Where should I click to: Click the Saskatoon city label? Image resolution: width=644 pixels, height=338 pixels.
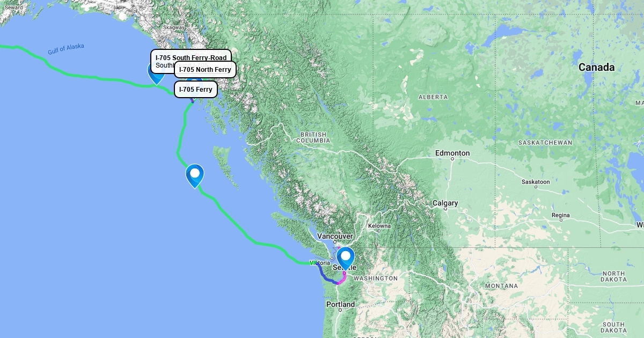click(x=536, y=182)
